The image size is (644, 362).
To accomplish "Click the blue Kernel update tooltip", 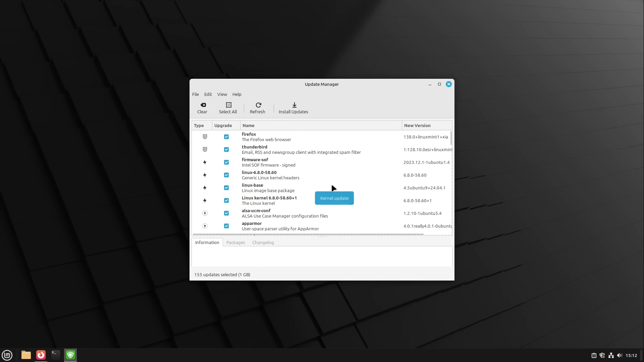I will pyautogui.click(x=334, y=198).
